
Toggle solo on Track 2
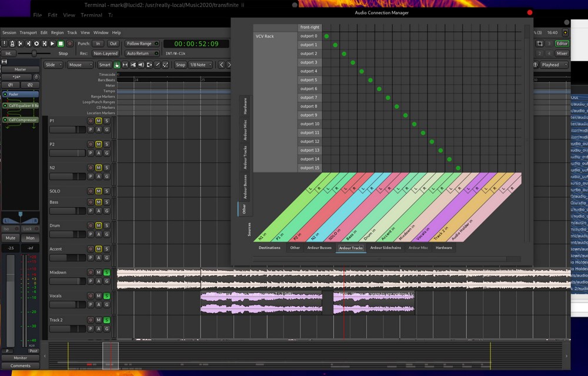(x=106, y=320)
